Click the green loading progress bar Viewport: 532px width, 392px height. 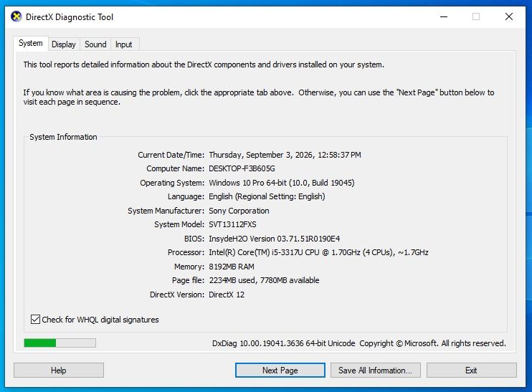coord(60,343)
